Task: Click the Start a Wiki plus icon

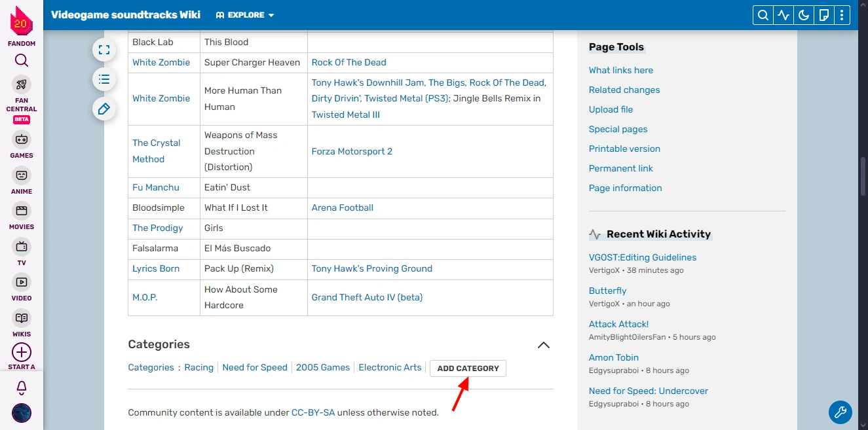Action: [x=22, y=352]
